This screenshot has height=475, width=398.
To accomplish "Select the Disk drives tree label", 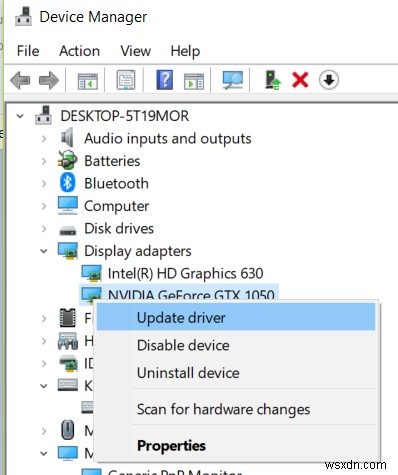I will (119, 229).
